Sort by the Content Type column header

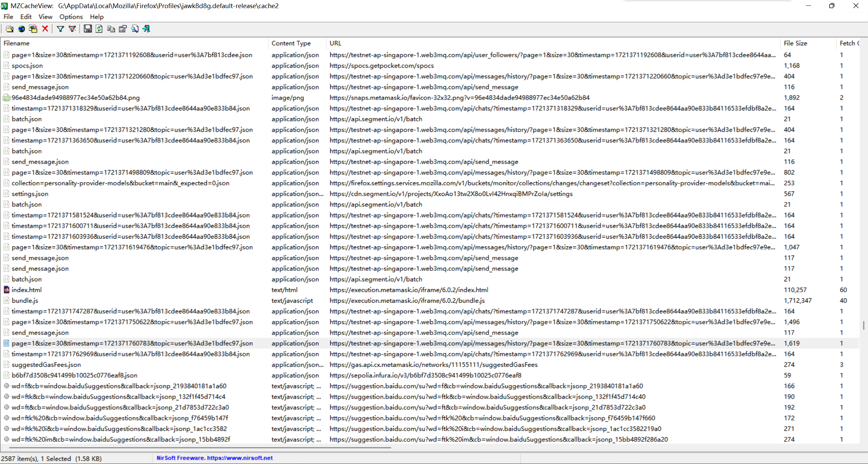(291, 43)
